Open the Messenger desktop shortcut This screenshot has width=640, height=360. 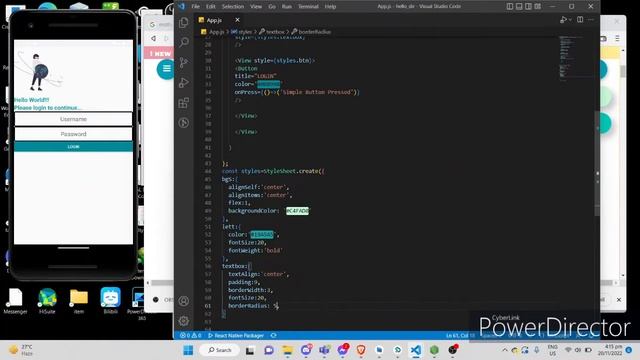(x=15, y=301)
